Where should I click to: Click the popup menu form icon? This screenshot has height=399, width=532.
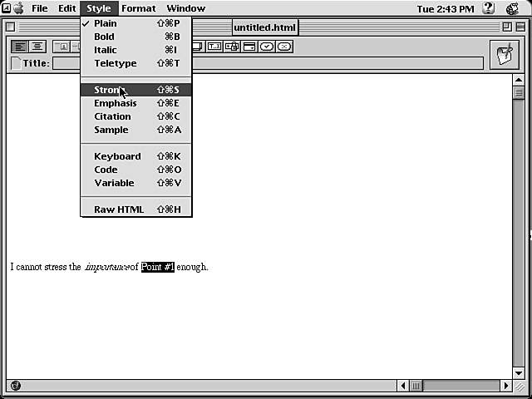(249, 47)
